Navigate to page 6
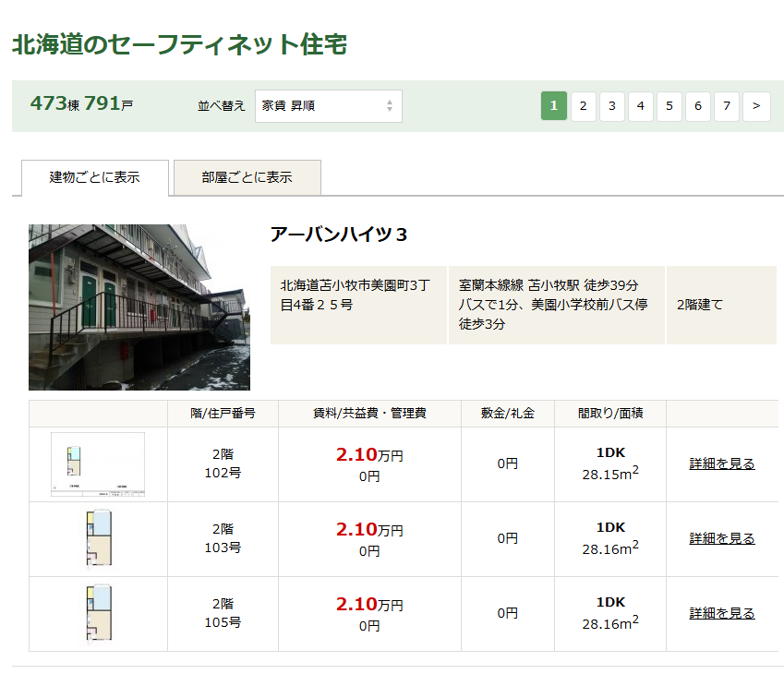This screenshot has width=784, height=674. coord(697,105)
